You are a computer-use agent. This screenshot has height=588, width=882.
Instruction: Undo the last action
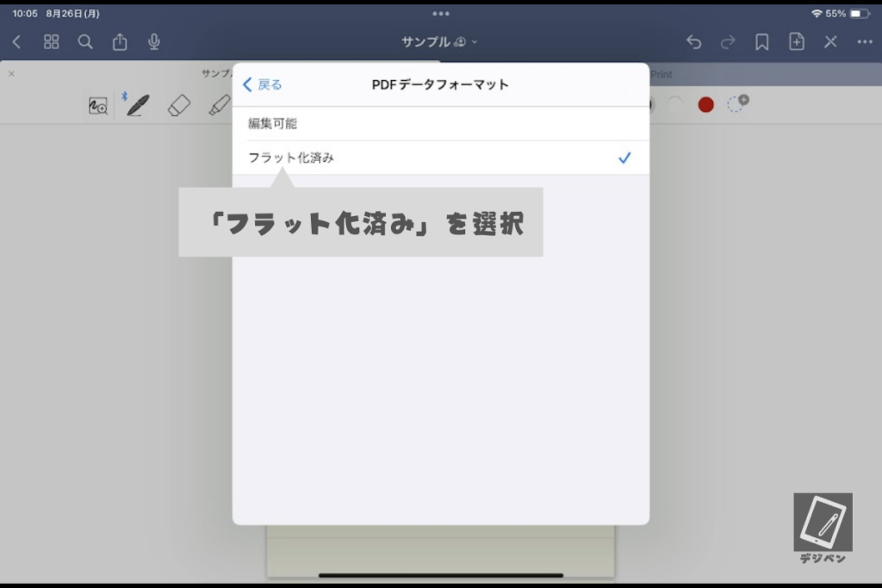pyautogui.click(x=693, y=41)
